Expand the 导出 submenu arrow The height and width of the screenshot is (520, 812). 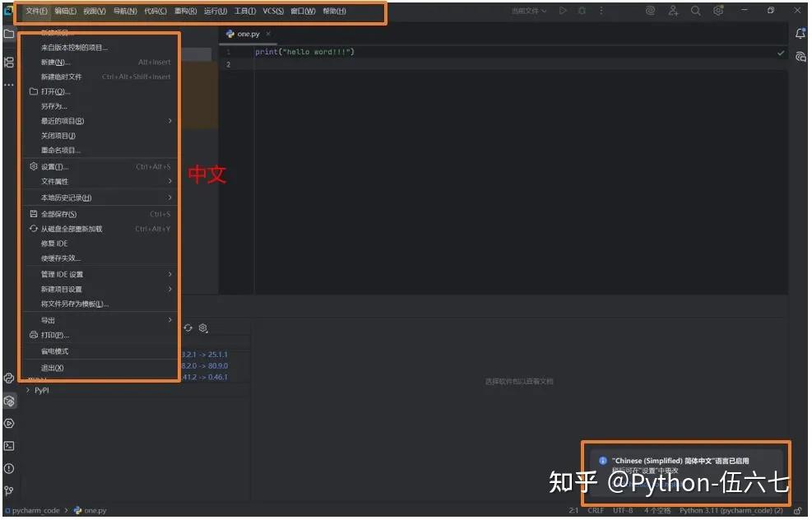coord(170,320)
